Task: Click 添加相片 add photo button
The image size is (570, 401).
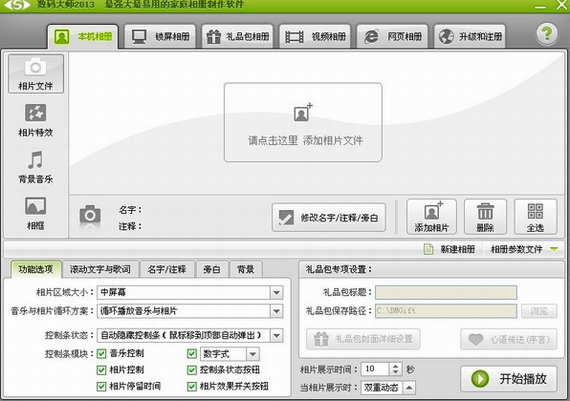Action: [431, 217]
